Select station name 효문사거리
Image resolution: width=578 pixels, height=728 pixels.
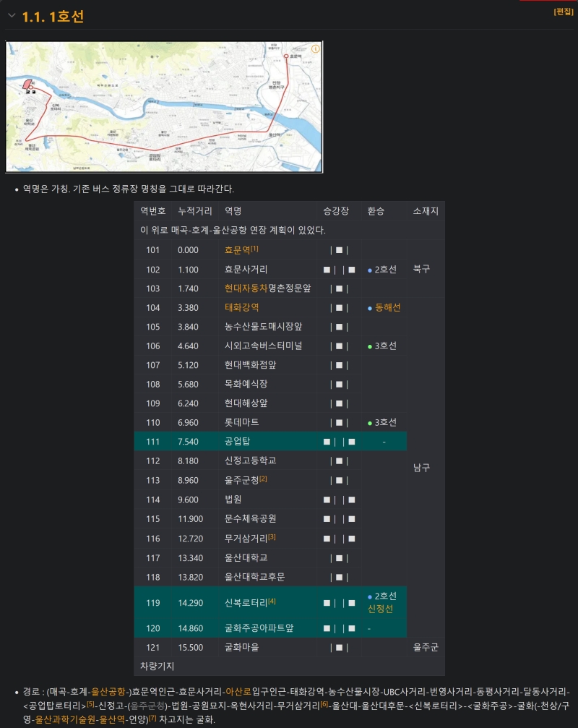[246, 269]
